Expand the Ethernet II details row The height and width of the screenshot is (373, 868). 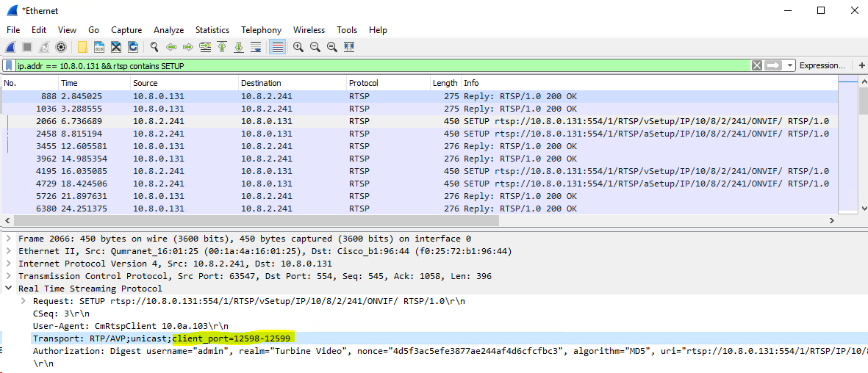click(9, 251)
